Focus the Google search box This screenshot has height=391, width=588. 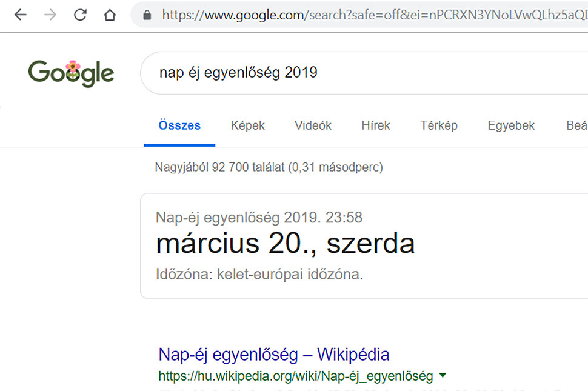pyautogui.click(x=364, y=73)
